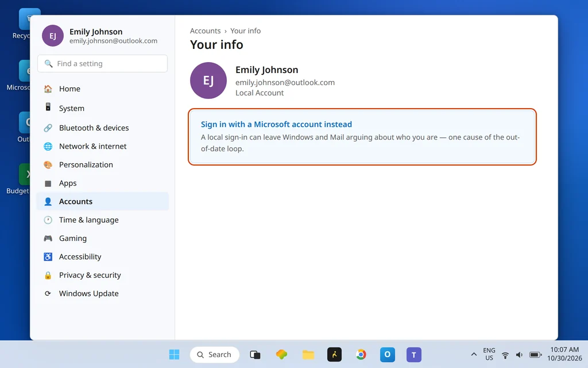Select Gaming in the sidebar

[x=102, y=239]
